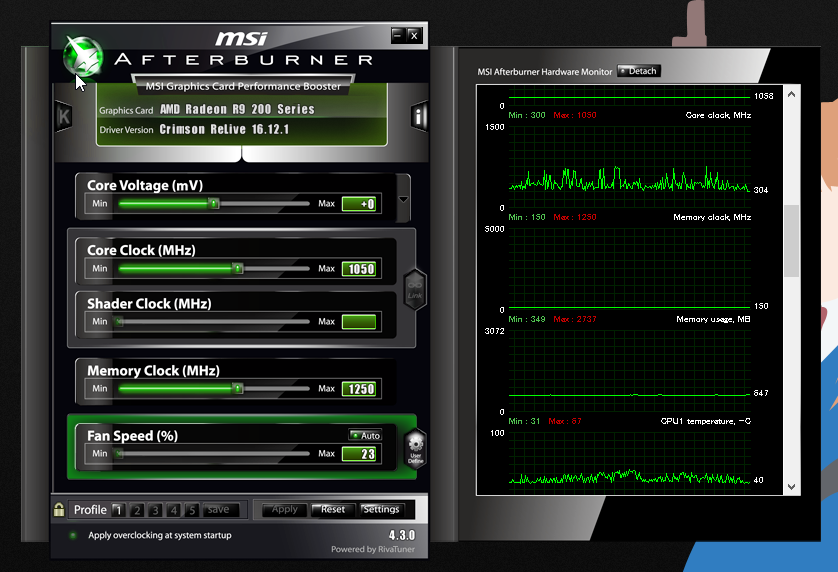Click the empty Shader Clock value field
The width and height of the screenshot is (838, 572).
pos(359,322)
